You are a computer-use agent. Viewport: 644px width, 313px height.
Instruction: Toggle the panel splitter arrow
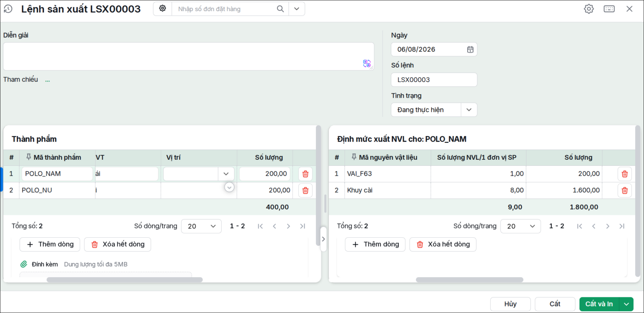coord(323,239)
